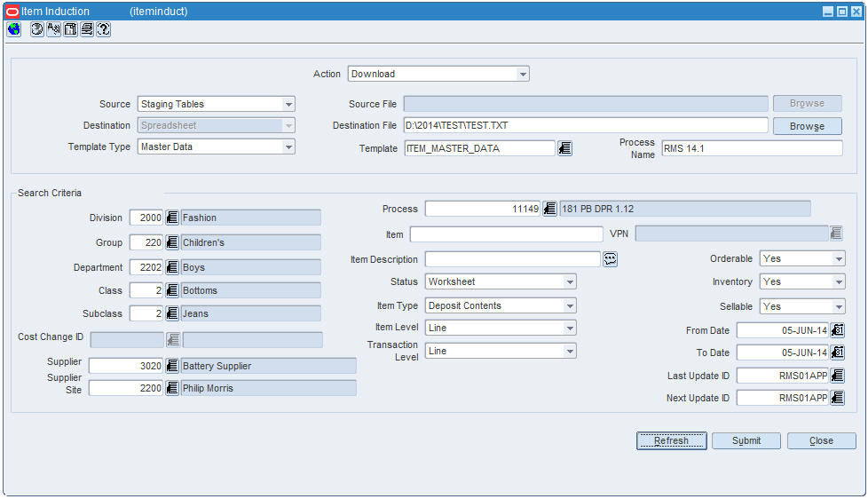Click the empty Item field
This screenshot has width=868, height=499.
click(507, 234)
